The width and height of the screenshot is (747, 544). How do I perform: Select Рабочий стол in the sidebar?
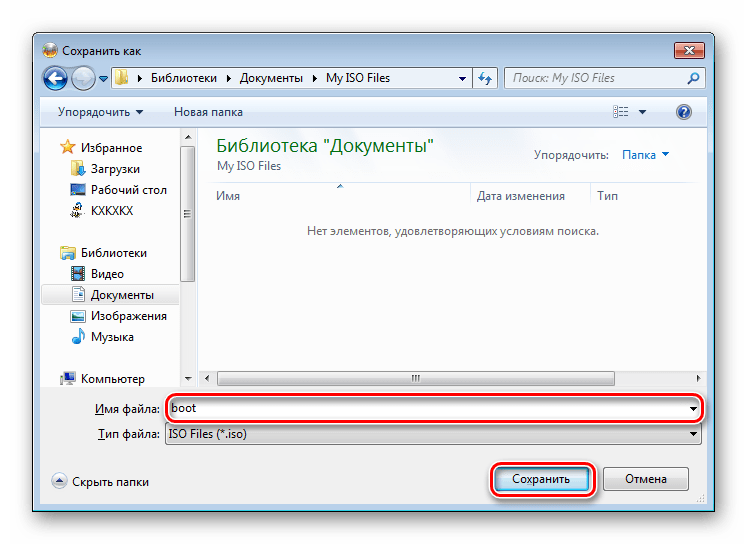tap(128, 190)
